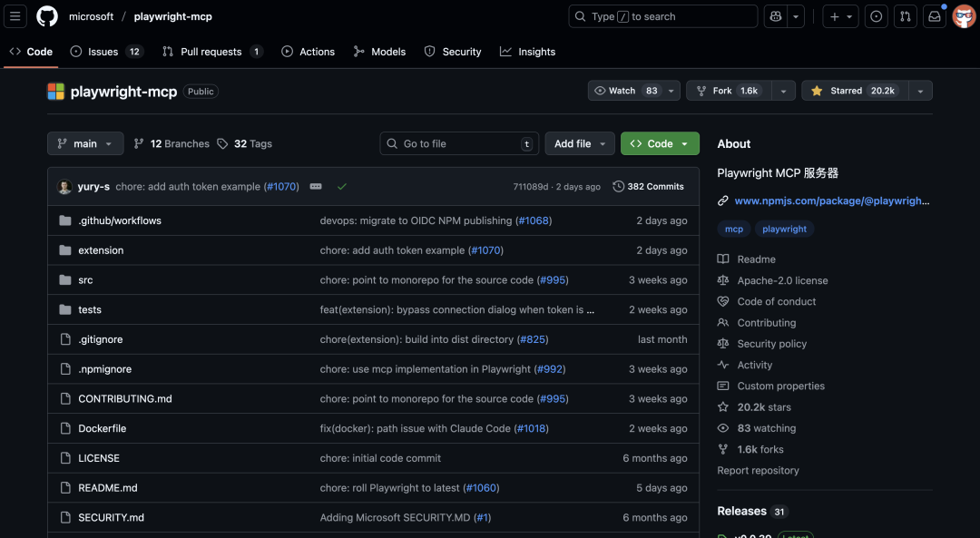Expand commit message ellipsis icon
Screen dimensions: 980x538
[316, 186]
